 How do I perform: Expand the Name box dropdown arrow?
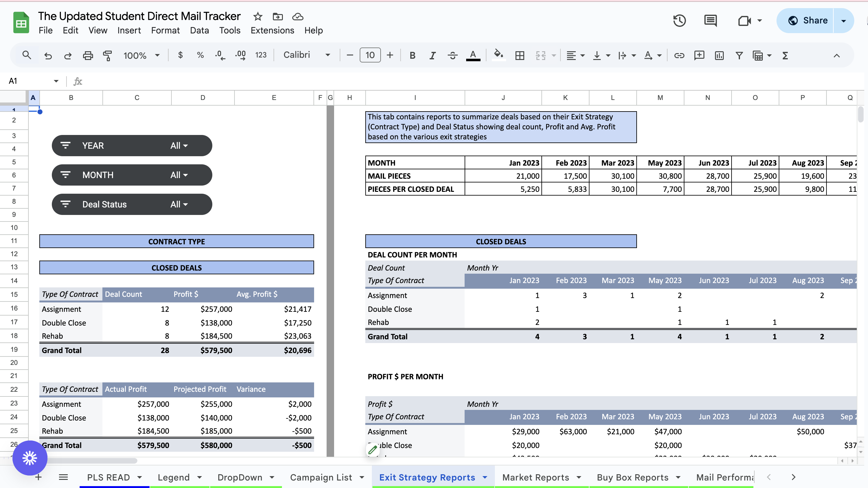click(x=56, y=81)
